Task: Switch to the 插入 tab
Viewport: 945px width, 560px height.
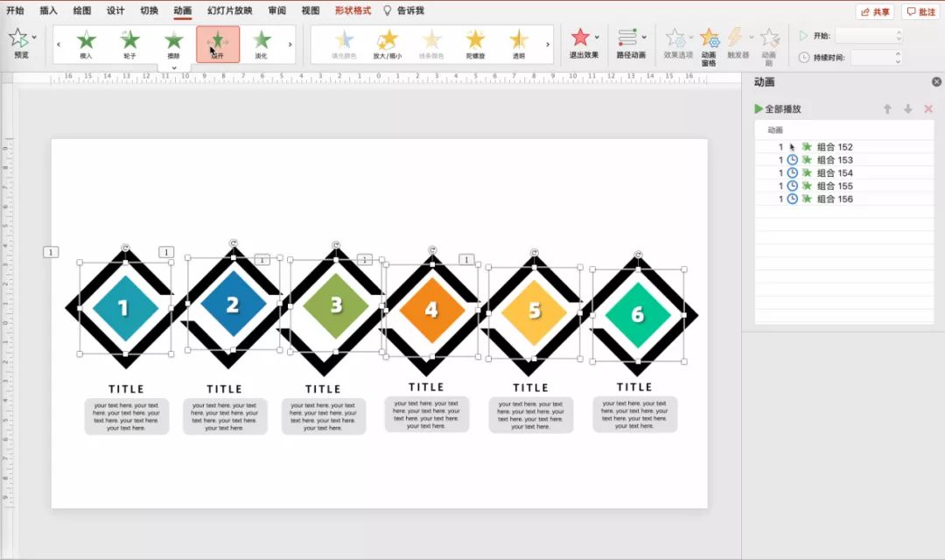Action: (x=48, y=10)
